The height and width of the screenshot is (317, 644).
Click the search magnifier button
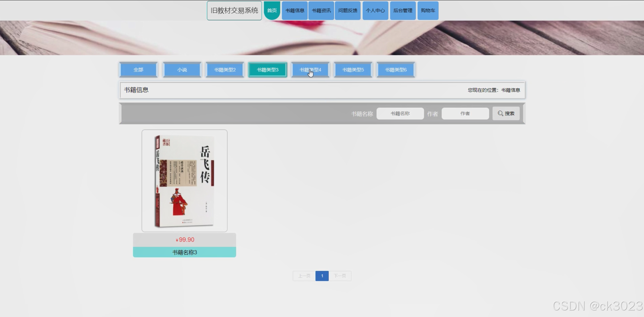(506, 113)
